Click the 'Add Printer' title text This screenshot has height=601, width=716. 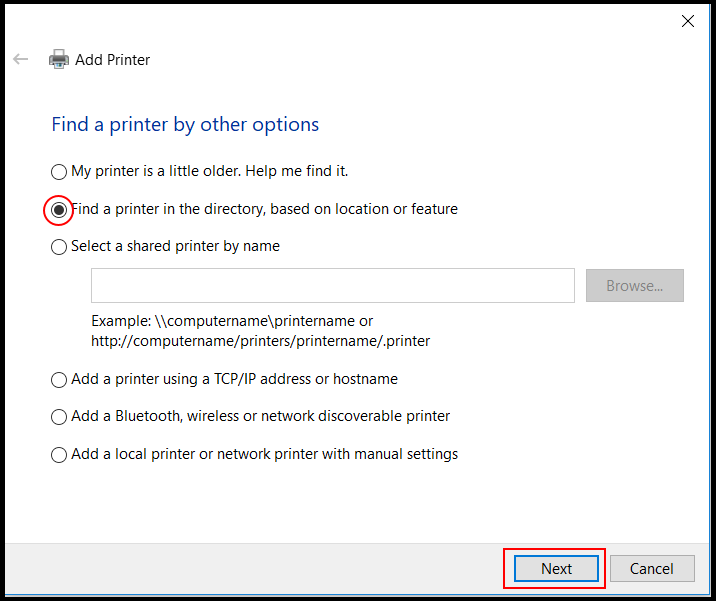[x=113, y=60]
